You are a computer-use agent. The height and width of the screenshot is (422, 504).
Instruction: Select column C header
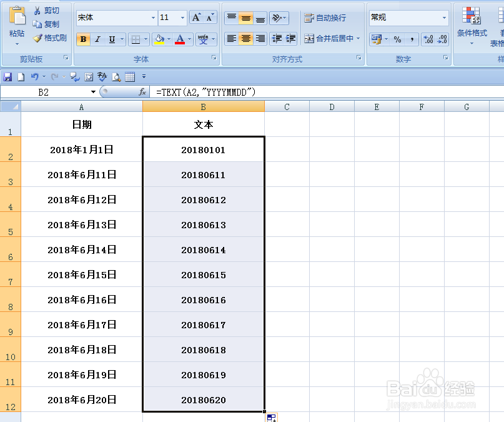click(x=287, y=107)
